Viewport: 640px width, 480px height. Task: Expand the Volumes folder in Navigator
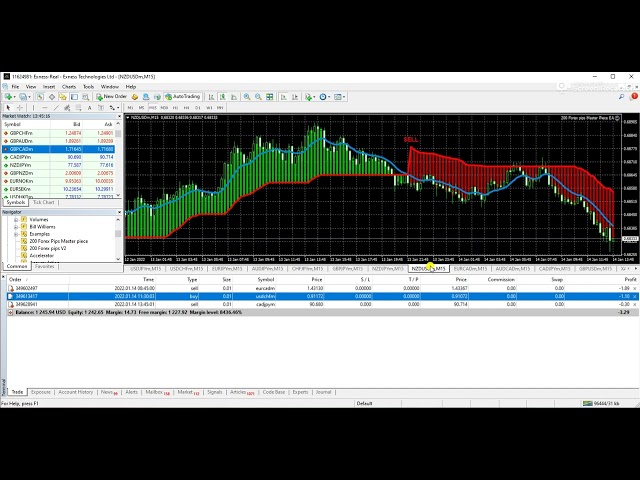(38, 219)
